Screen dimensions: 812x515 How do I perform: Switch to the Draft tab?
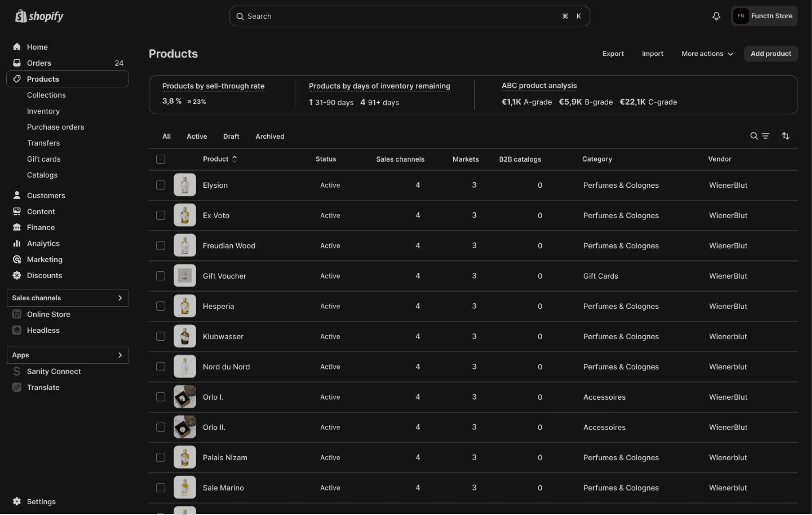[x=231, y=136]
